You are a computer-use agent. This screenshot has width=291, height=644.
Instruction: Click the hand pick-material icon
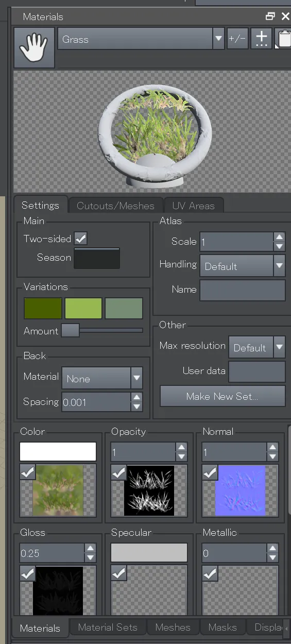pos(34,47)
